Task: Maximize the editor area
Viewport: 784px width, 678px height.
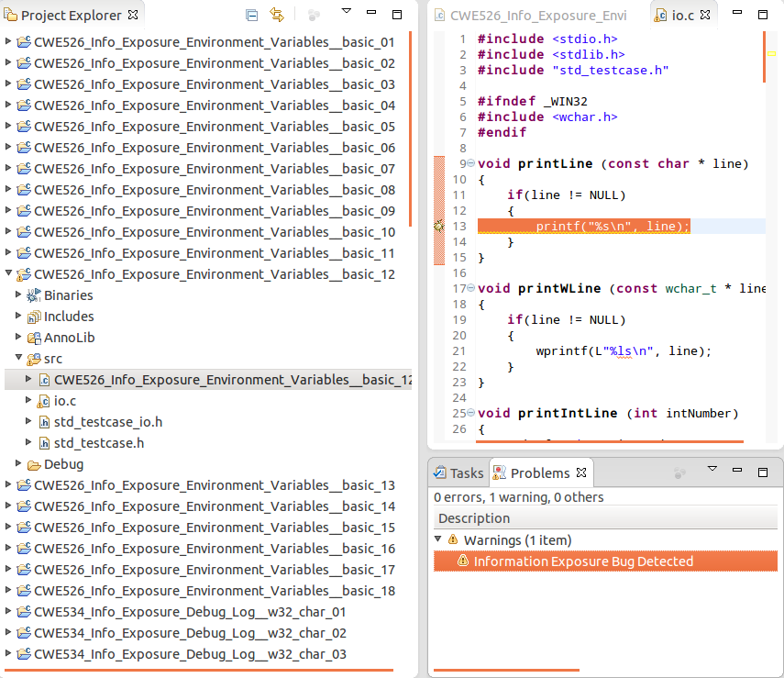Action: 763,15
